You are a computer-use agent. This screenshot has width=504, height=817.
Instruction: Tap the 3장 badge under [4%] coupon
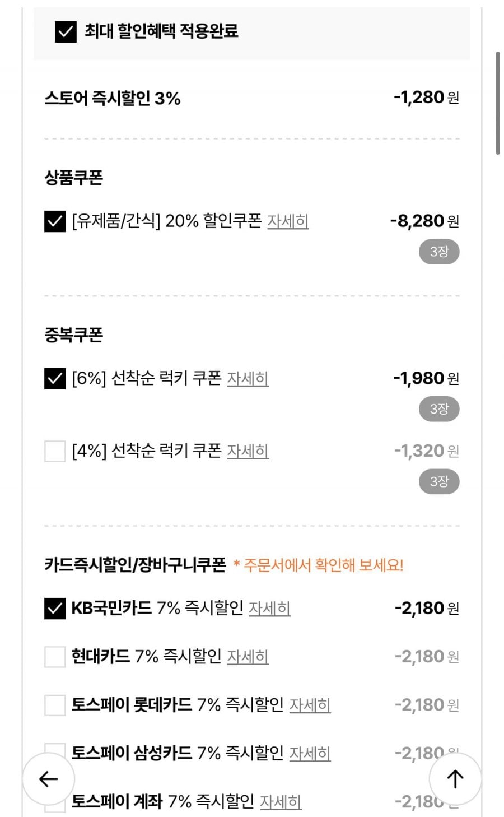tap(439, 481)
